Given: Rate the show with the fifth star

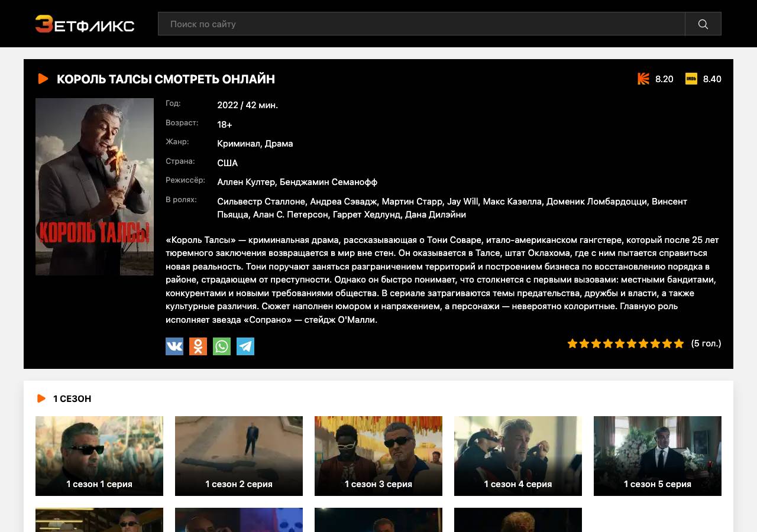Looking at the screenshot, I should click(x=620, y=343).
